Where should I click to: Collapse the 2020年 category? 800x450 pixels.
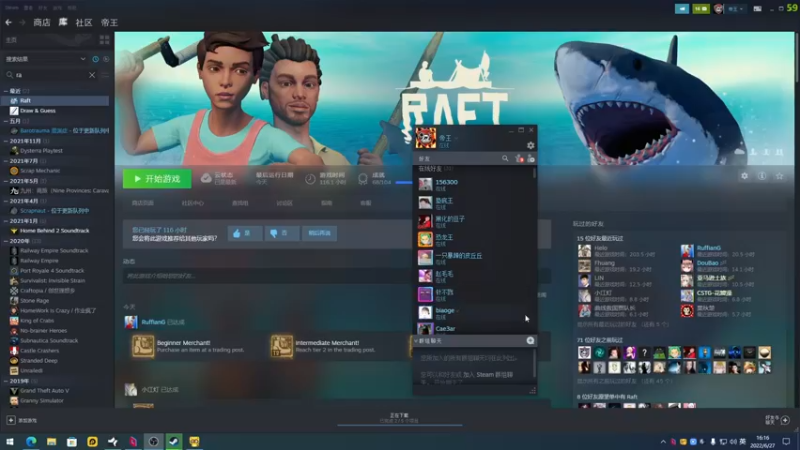(x=6, y=241)
